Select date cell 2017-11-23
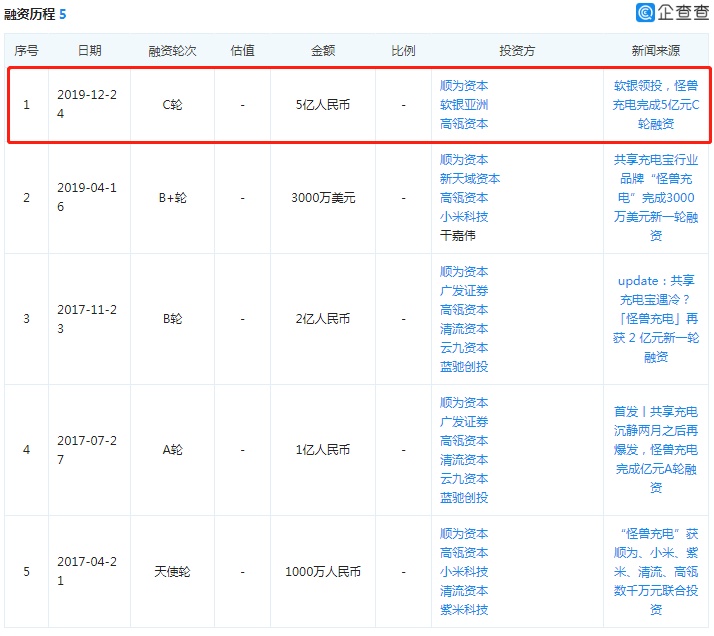 (87, 319)
